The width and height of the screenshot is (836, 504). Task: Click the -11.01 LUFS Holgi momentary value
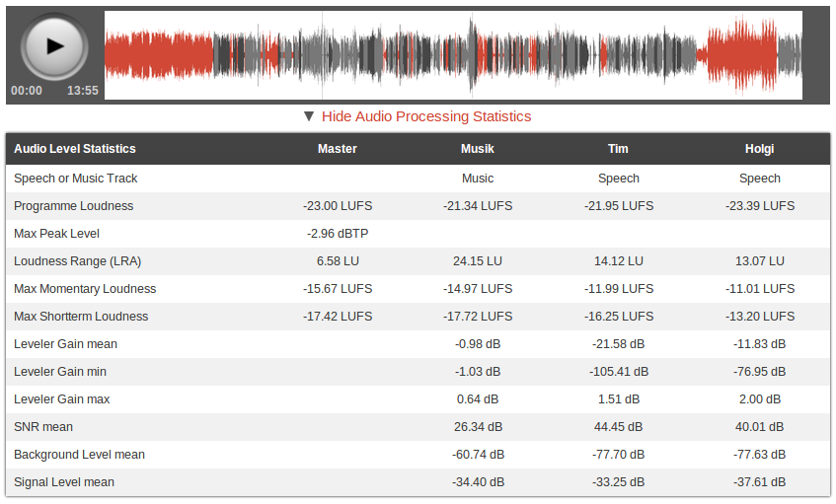[760, 289]
